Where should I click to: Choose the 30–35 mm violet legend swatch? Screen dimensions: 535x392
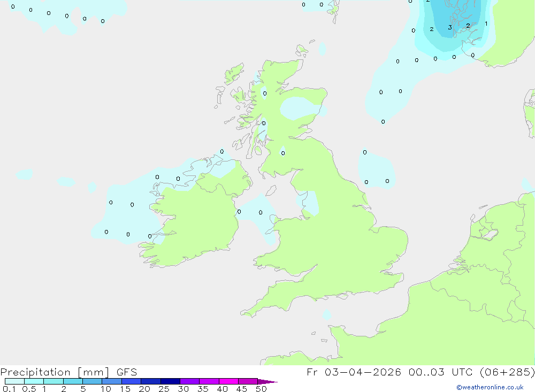(190, 381)
